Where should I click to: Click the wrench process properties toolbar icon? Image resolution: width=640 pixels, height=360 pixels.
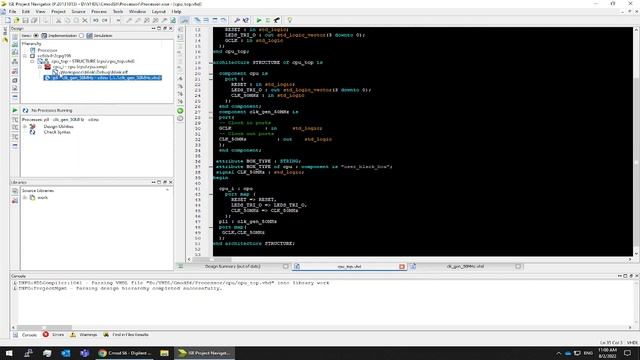point(237,20)
